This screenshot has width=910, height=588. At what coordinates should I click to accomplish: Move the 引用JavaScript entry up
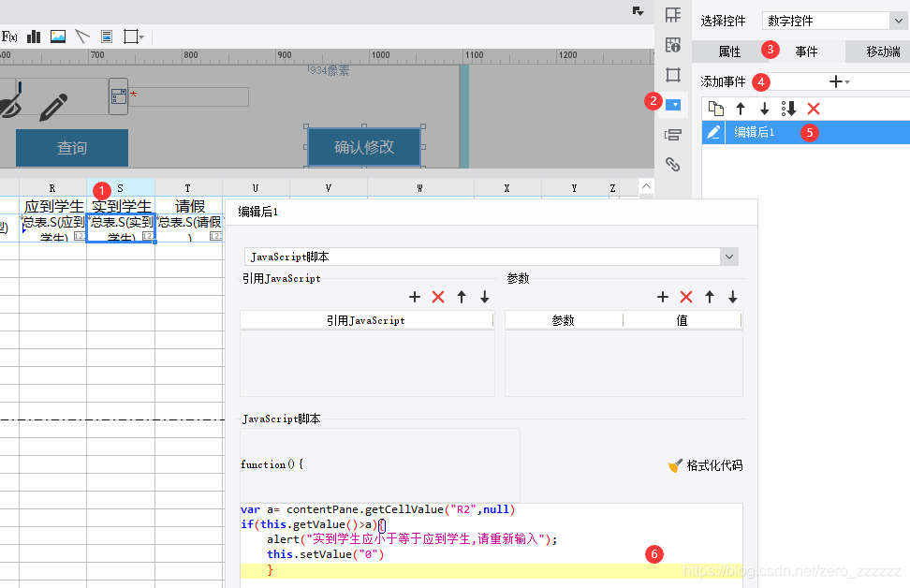[462, 297]
